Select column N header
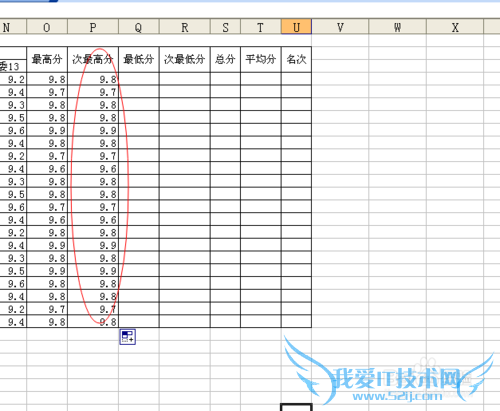Image resolution: width=500 pixels, height=411 pixels. (x=13, y=27)
